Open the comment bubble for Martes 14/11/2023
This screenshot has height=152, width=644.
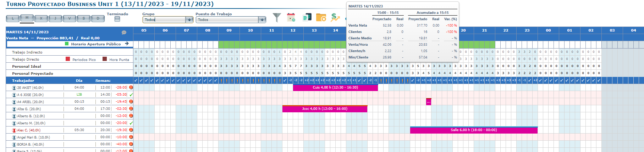tap(124, 32)
